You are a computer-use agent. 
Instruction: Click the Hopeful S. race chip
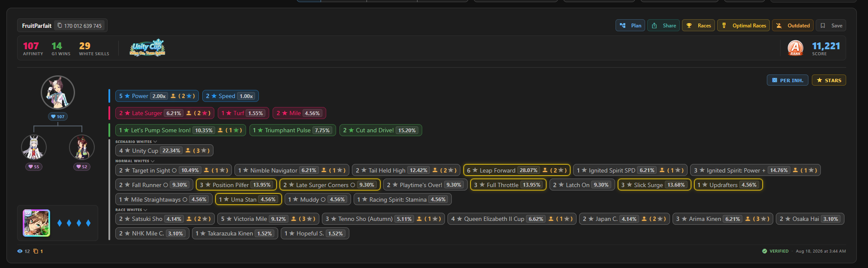click(315, 233)
